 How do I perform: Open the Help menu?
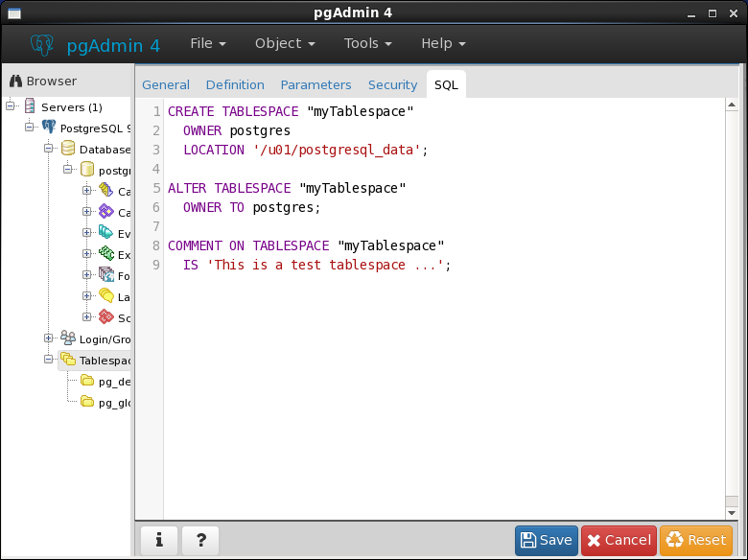pyautogui.click(x=443, y=43)
